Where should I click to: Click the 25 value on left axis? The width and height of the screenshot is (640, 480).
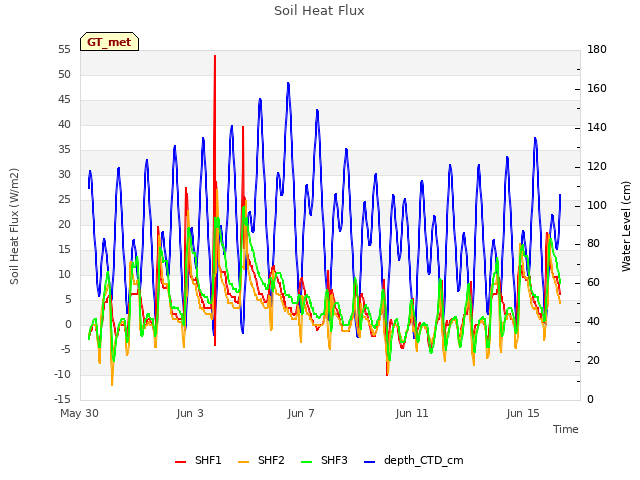pyautogui.click(x=64, y=200)
